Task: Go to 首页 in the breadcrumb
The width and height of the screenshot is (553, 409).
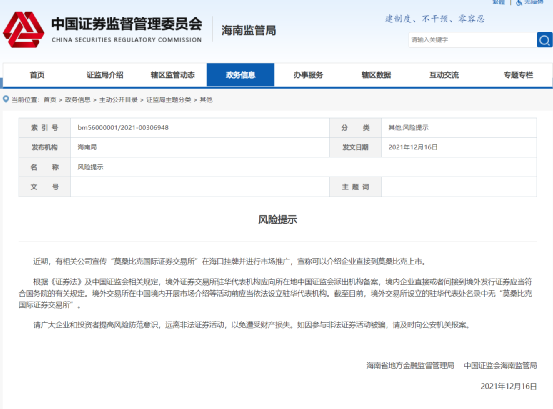Action: 50,100
